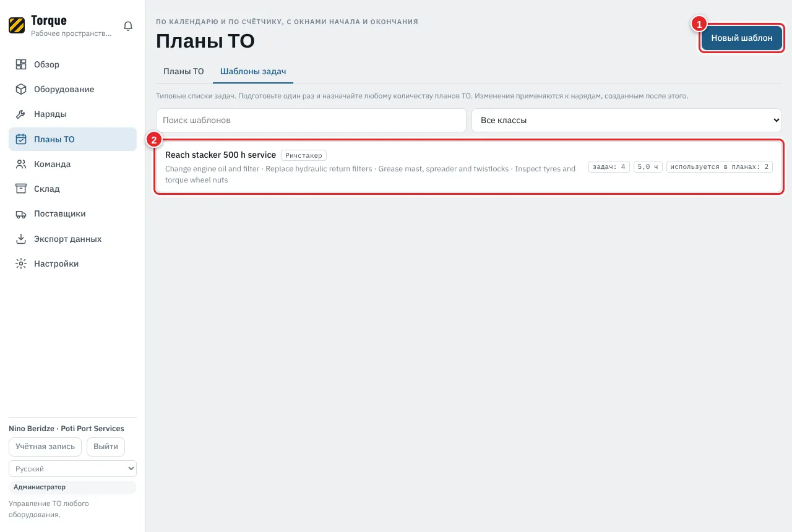Open notifications bell
Image resolution: width=792 pixels, height=532 pixels.
coord(128,26)
